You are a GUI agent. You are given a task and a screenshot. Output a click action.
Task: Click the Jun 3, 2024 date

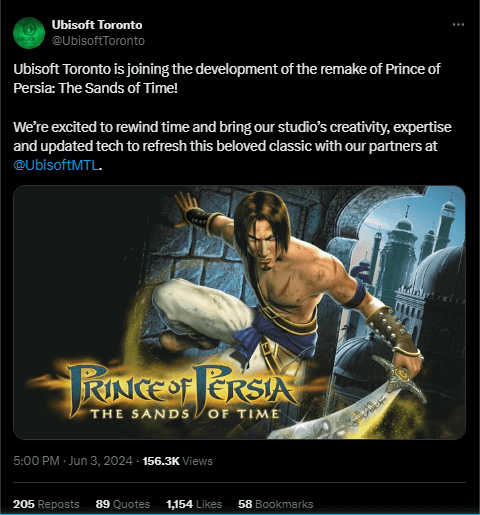click(x=100, y=461)
